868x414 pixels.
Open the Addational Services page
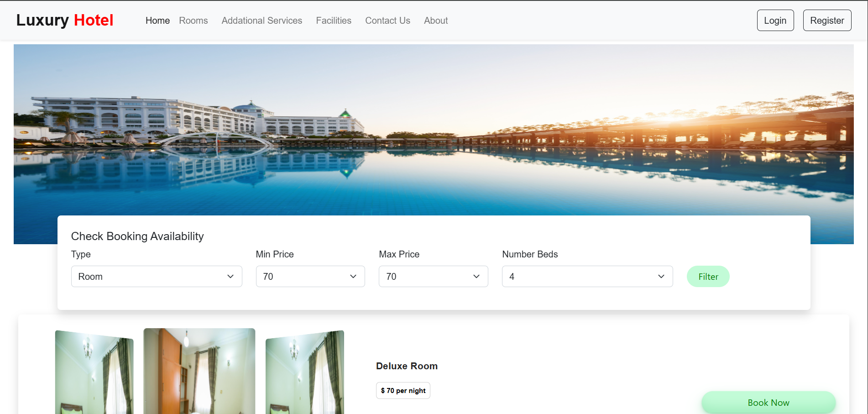261,21
